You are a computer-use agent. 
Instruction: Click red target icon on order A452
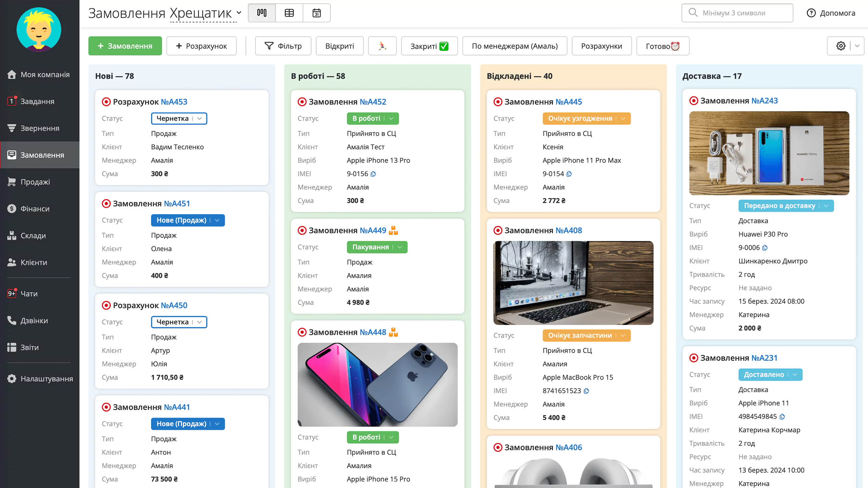click(x=302, y=102)
